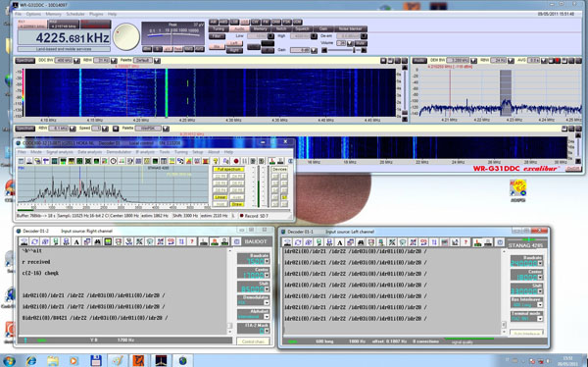The width and height of the screenshot is (588, 367).
Task: Click the red record icon in decoder toolbar
Action: (x=236, y=161)
